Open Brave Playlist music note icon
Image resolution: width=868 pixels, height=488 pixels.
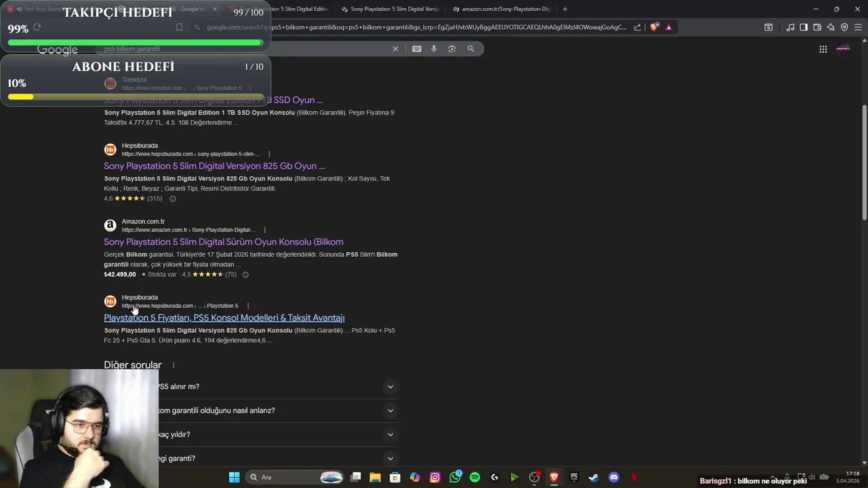tap(790, 27)
